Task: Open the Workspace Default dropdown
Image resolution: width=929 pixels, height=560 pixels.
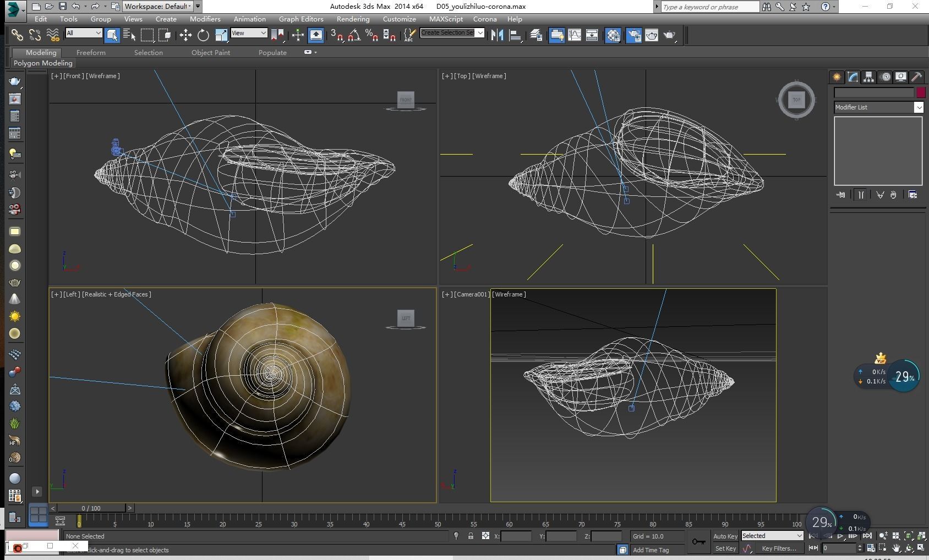Action: pos(158,7)
